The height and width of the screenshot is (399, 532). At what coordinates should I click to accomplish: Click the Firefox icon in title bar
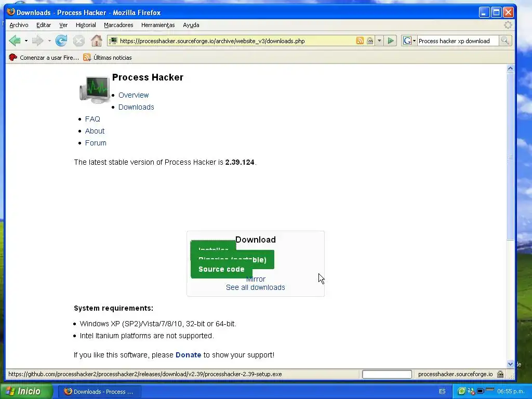[11, 12]
